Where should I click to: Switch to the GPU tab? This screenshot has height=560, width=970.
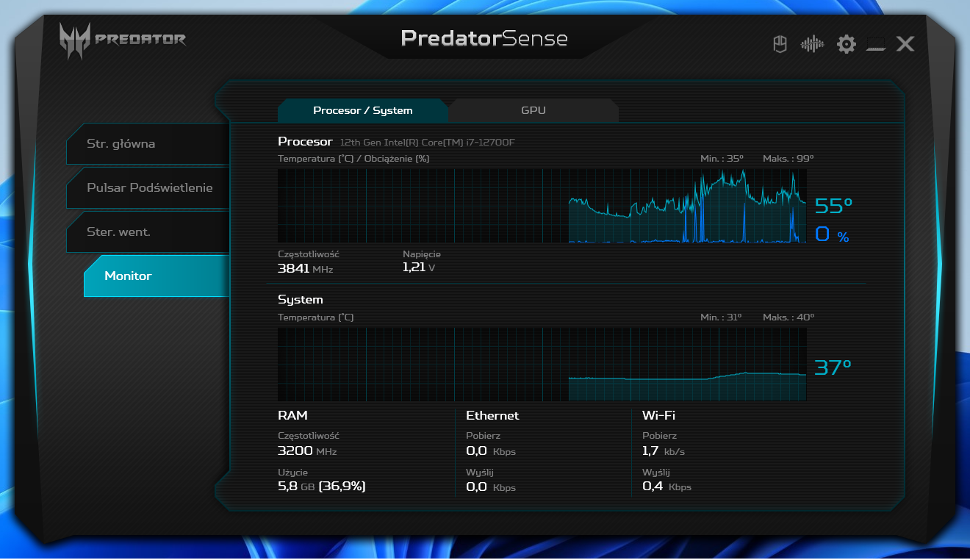tap(533, 110)
